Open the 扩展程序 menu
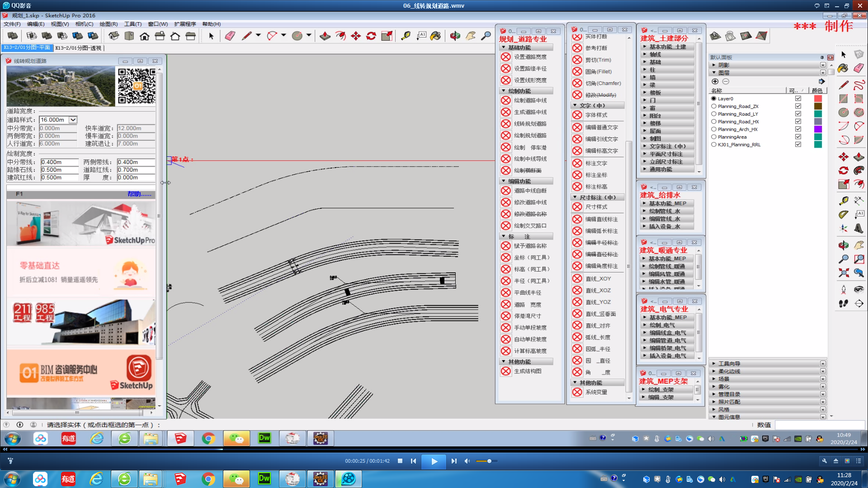Screen dimensions: 868x488 point(185,24)
